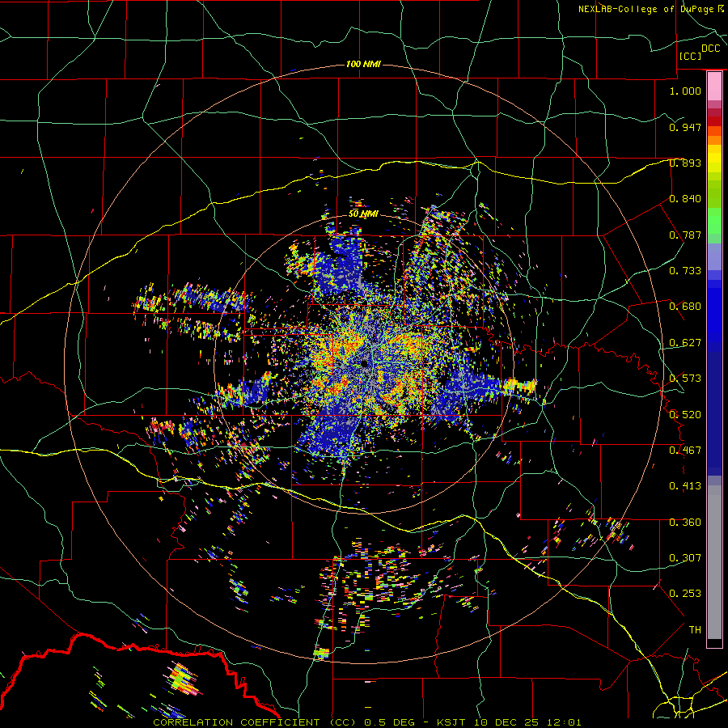Click the 100 NMI range ring label
The image size is (728, 728).
[x=363, y=64]
